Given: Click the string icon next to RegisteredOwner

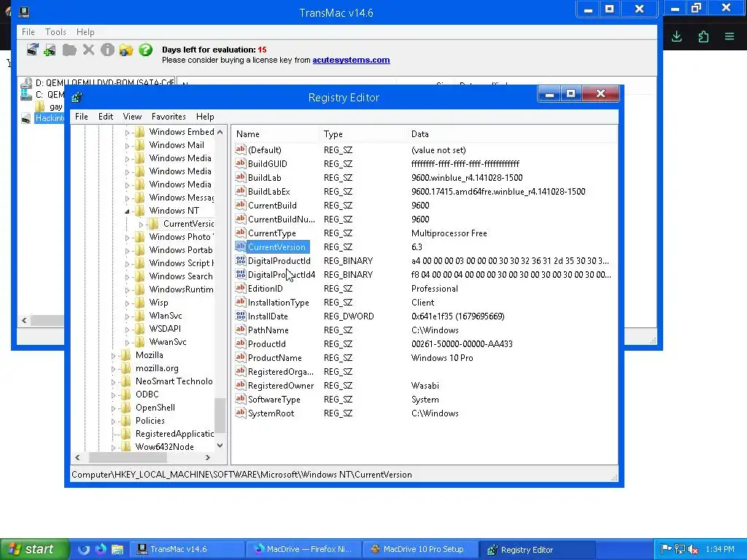Looking at the screenshot, I should (x=240, y=385).
